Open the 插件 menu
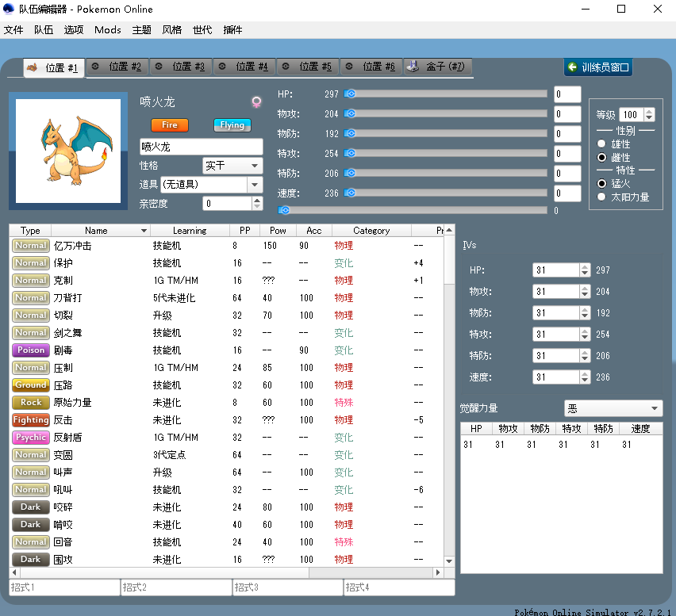Screen dimensions: 676x616 pyautogui.click(x=232, y=29)
